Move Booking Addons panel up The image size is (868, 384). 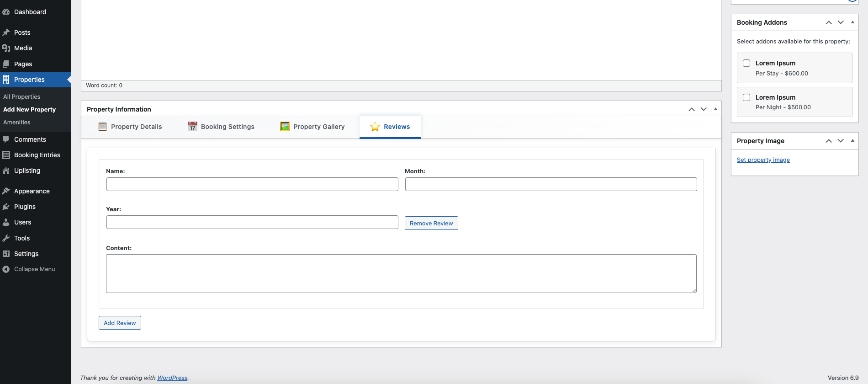(829, 22)
